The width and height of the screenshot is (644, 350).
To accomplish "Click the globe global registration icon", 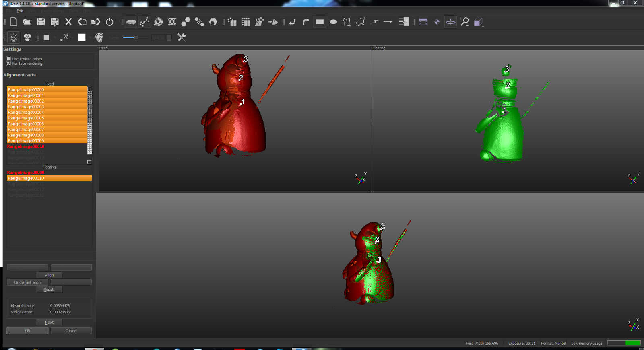I will [x=158, y=22].
